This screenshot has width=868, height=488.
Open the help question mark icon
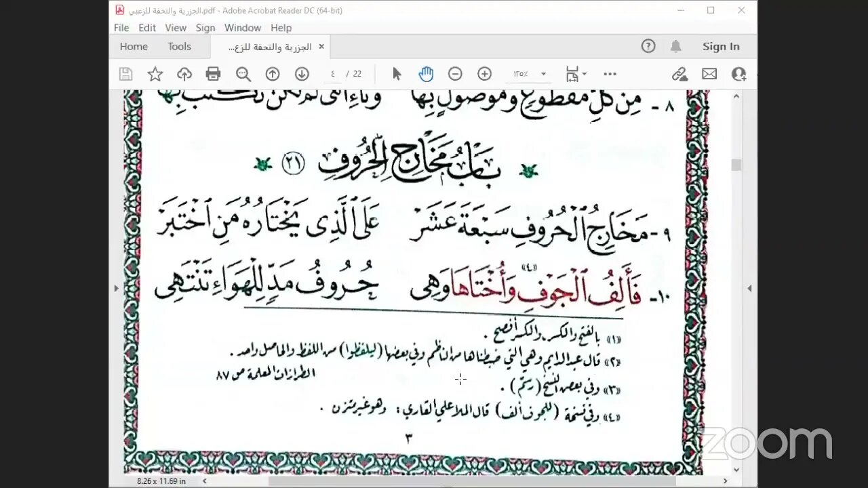(x=648, y=46)
